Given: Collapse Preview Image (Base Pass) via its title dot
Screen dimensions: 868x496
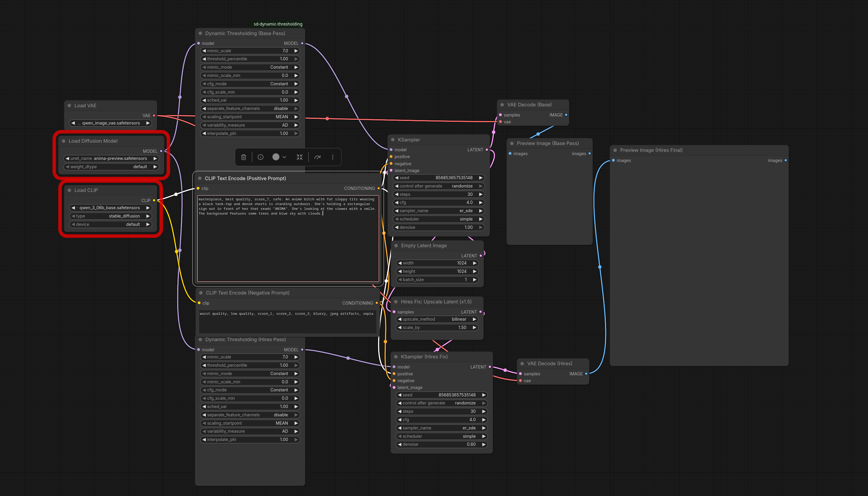Looking at the screenshot, I should pos(512,144).
